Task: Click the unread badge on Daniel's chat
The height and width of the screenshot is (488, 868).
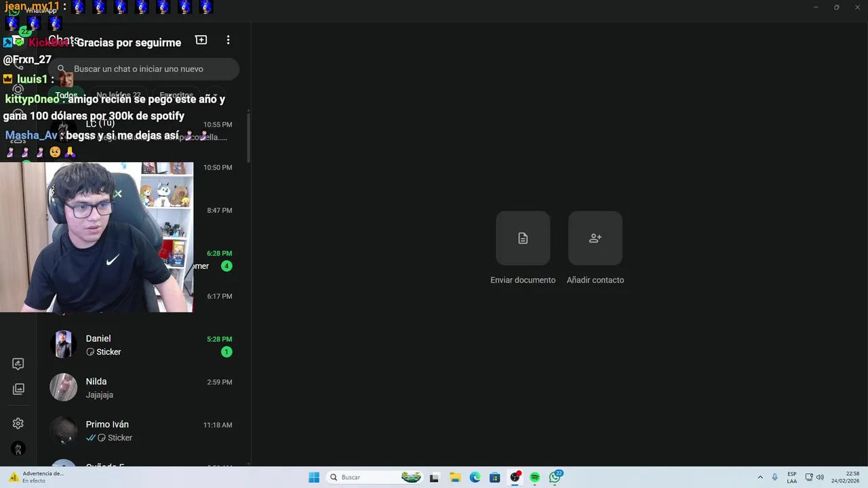Action: click(x=226, y=352)
